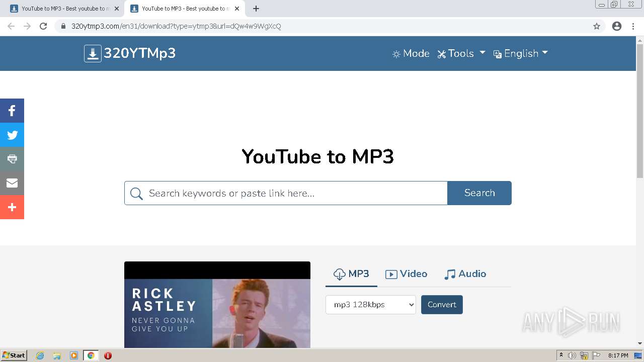Click the address bar URL
Viewport: 644px width, 362px height.
(x=176, y=26)
